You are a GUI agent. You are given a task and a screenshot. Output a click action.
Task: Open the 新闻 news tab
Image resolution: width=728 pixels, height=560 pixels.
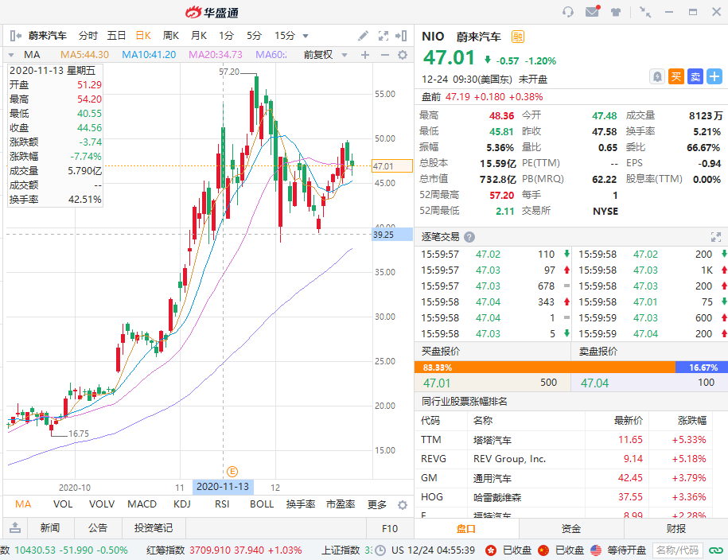pos(49,528)
